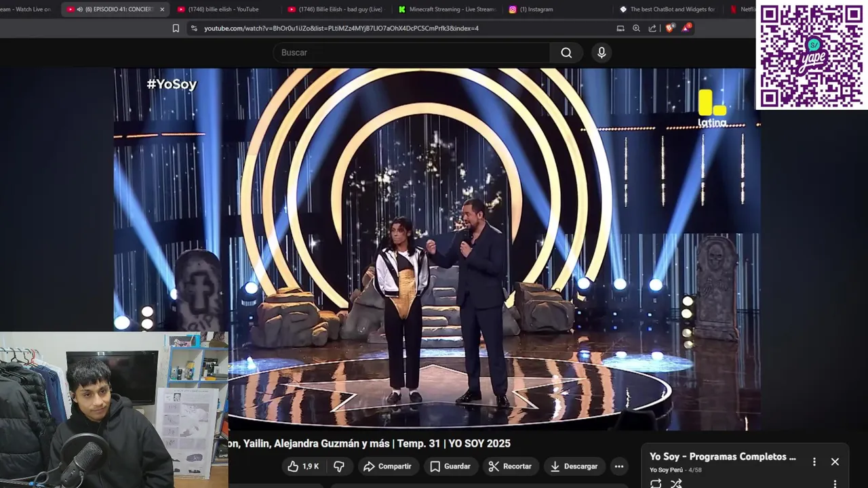Switch to Minecraft Streaming tab
The image size is (868, 488).
[446, 9]
